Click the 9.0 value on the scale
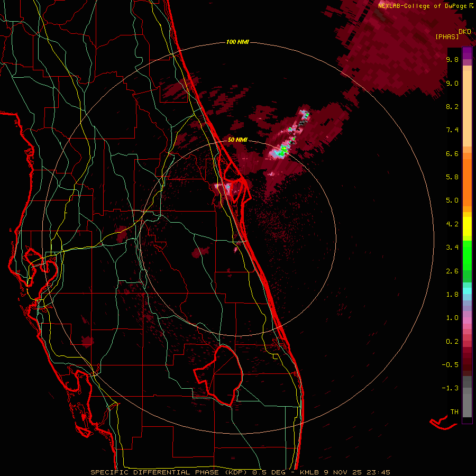 click(x=452, y=83)
